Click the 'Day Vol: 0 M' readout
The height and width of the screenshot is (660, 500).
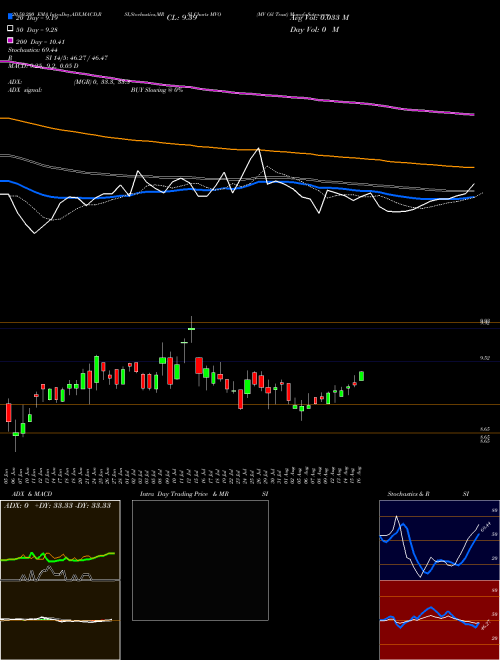314,29
